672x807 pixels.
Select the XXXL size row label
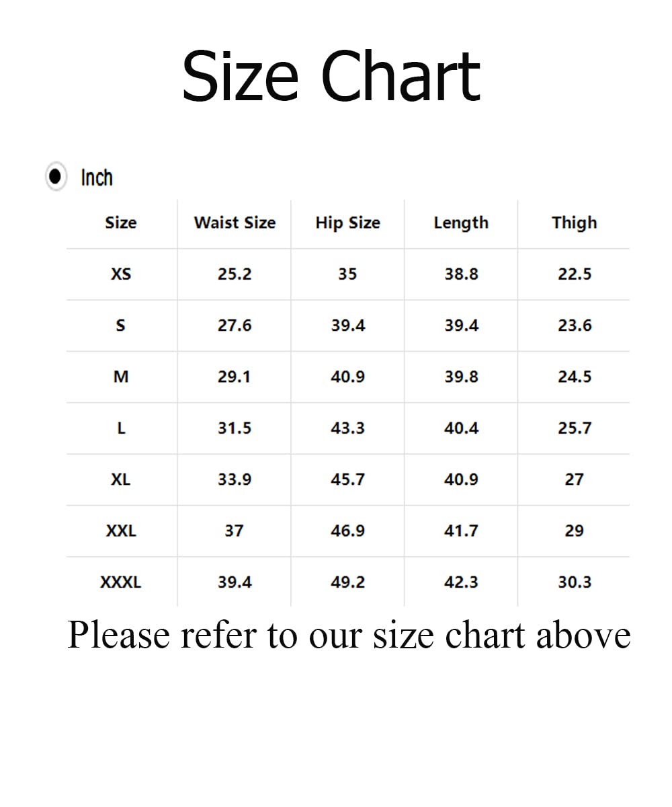[x=121, y=582]
